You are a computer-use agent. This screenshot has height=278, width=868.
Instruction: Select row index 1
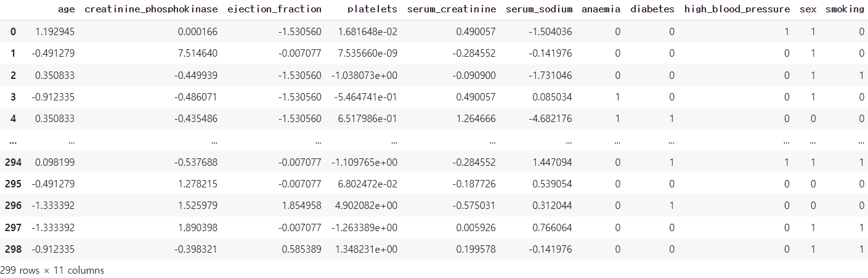pyautogui.click(x=14, y=54)
